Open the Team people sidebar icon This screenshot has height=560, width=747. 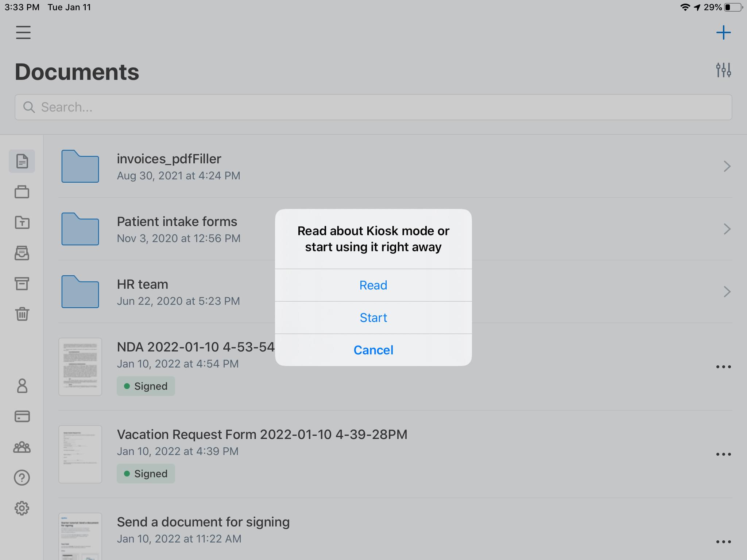[x=22, y=447]
